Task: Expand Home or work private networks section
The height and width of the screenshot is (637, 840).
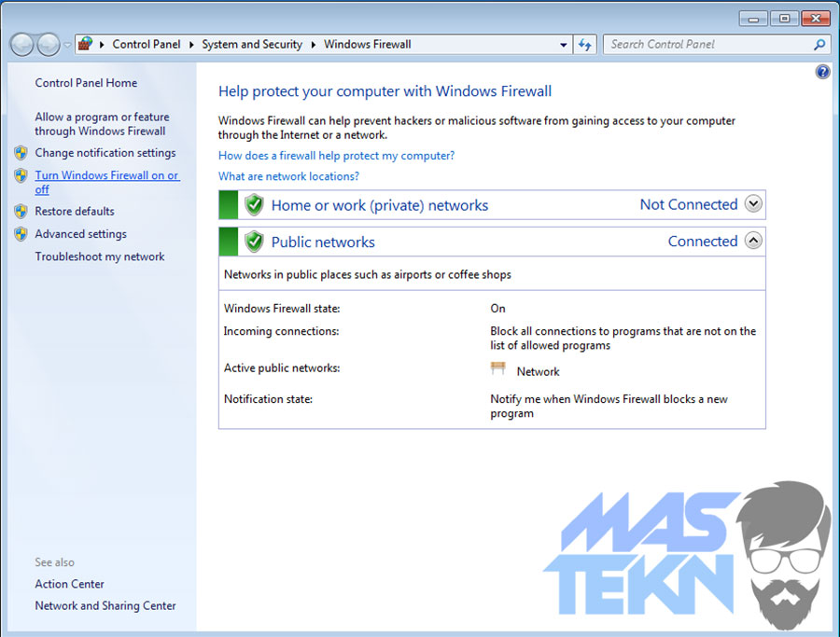Action: point(752,204)
